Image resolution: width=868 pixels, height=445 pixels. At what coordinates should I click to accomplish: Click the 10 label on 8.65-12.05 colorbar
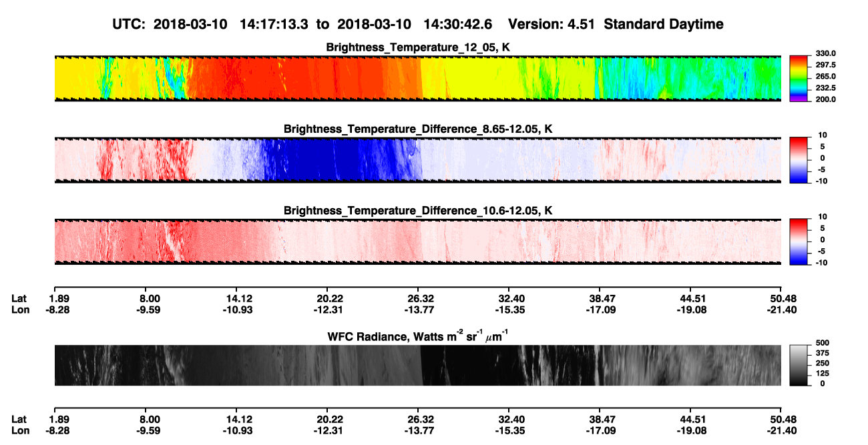pyautogui.click(x=823, y=135)
